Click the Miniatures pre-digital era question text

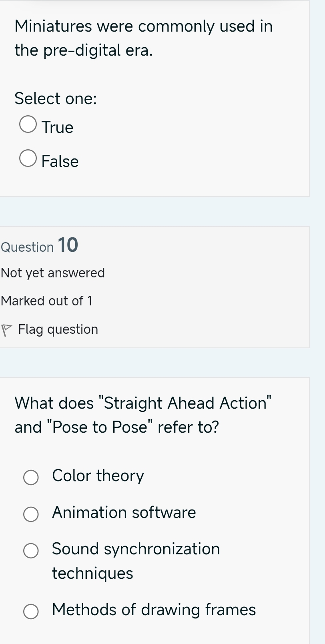tap(143, 38)
